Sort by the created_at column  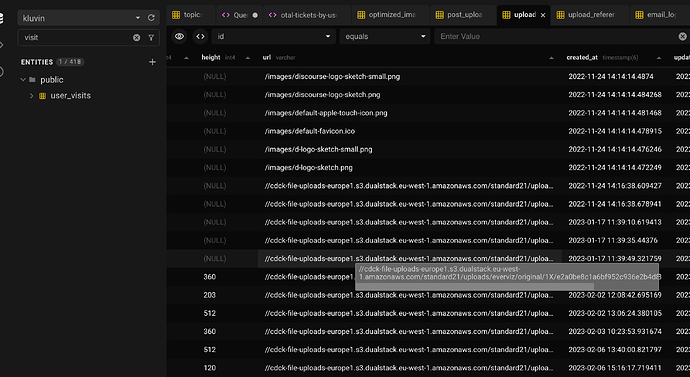click(659, 58)
